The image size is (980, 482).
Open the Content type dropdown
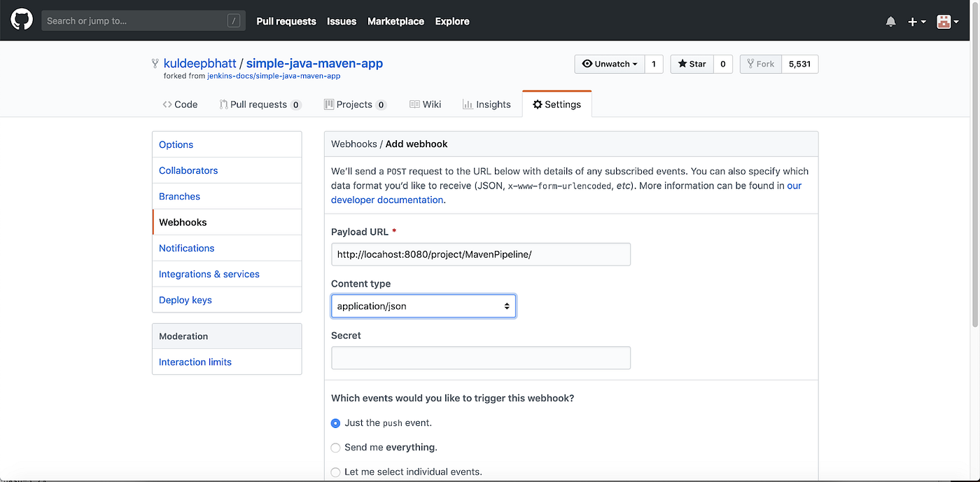coord(423,305)
